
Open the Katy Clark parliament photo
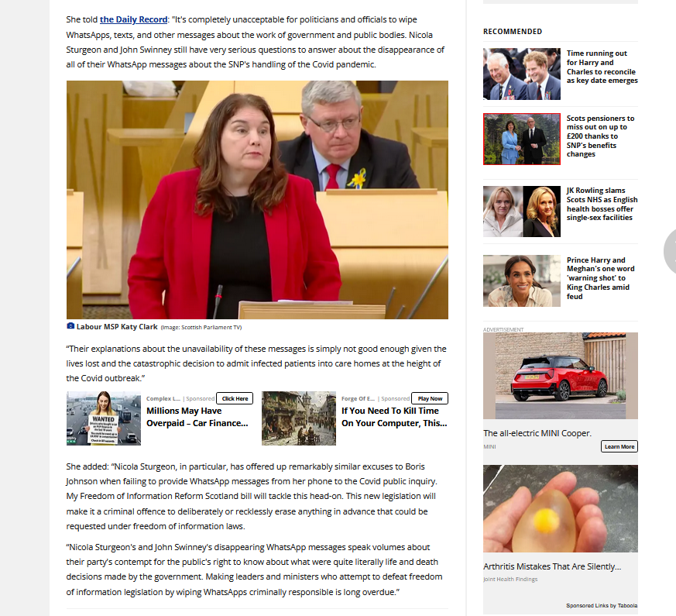point(257,200)
